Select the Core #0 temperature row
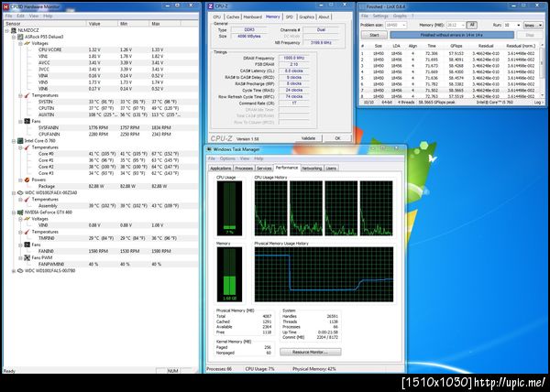This screenshot has height=392, width=550. coord(101,154)
